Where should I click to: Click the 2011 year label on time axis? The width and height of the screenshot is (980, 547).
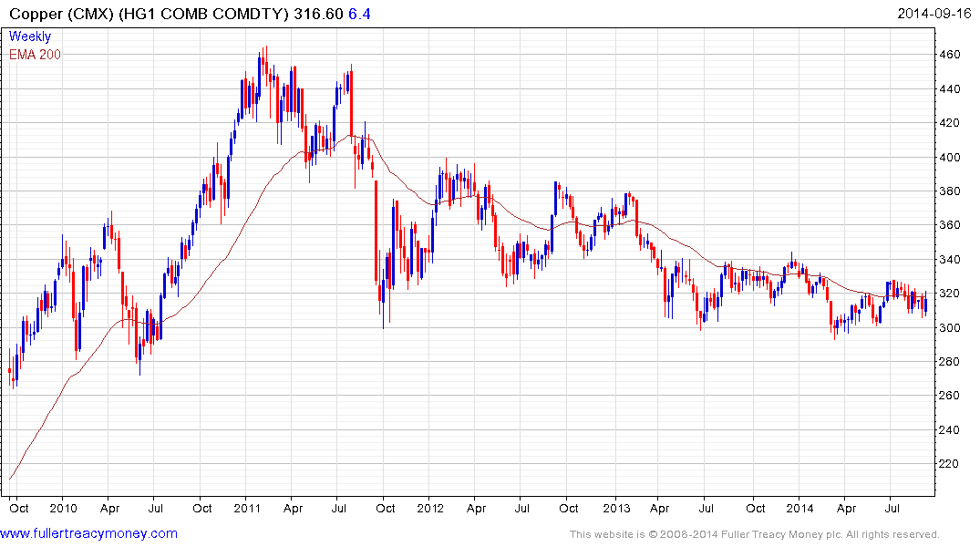pos(247,508)
